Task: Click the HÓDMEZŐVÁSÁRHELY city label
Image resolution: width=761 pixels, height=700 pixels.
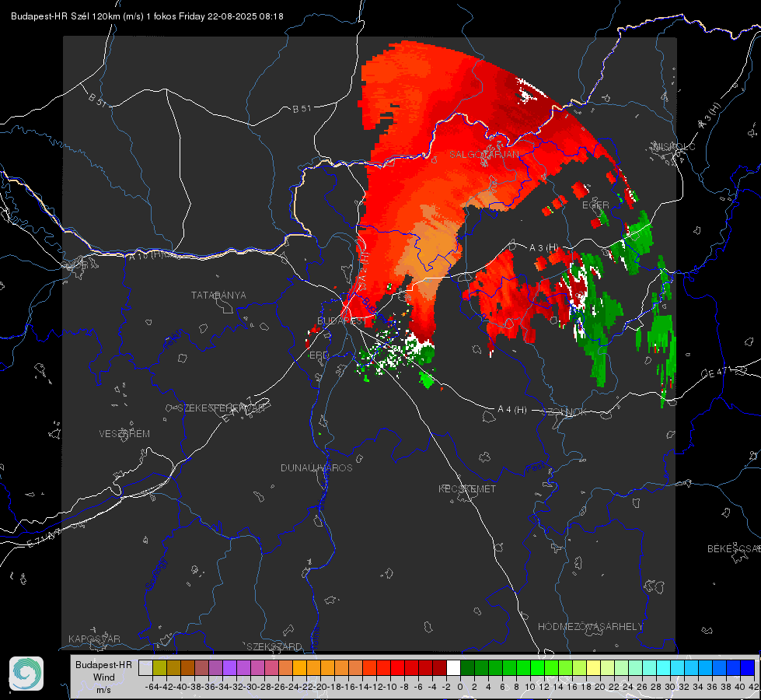Action: coord(590,627)
